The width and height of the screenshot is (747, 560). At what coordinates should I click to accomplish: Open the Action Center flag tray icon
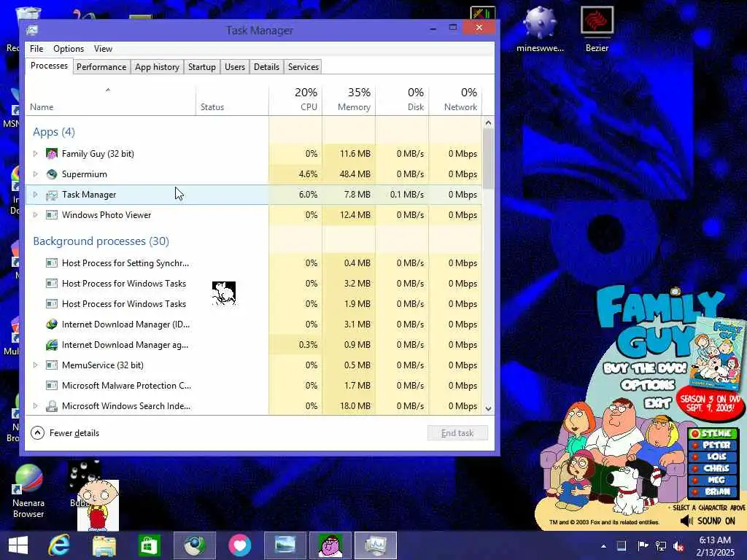pyautogui.click(x=643, y=546)
